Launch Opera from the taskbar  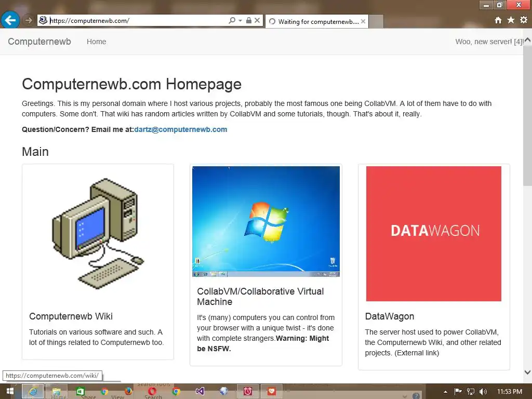[152, 391]
